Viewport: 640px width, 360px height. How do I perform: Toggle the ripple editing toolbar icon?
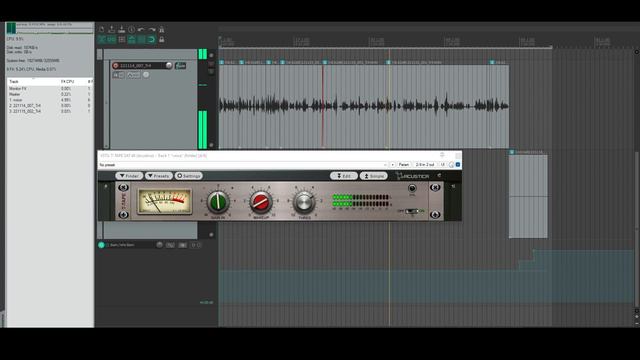coord(122,40)
